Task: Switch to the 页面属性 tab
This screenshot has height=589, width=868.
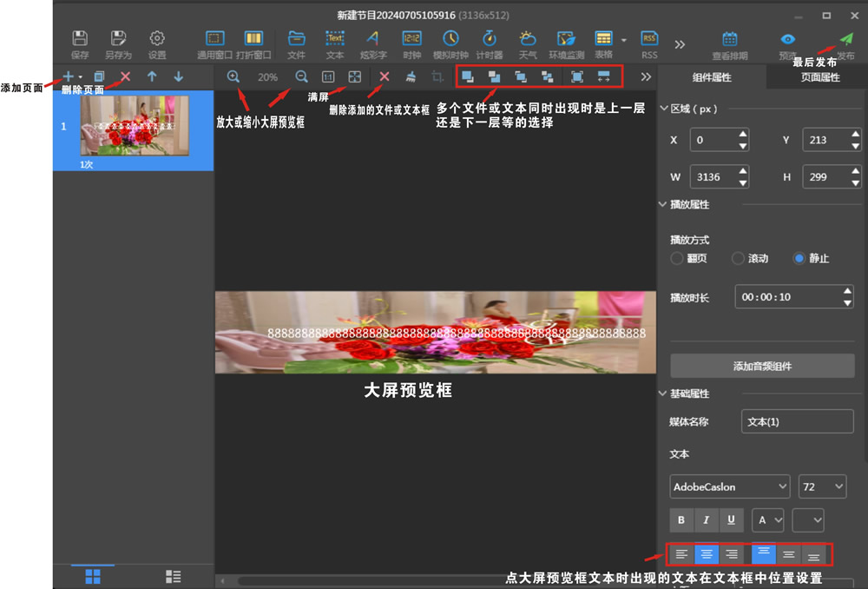Action: (x=819, y=77)
